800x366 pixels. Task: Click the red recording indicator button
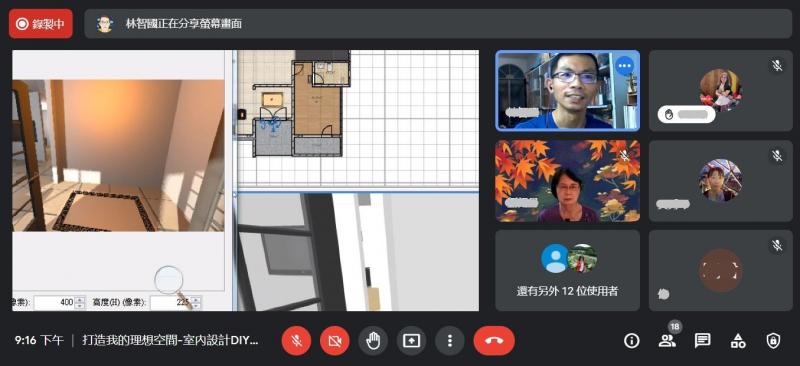coord(41,23)
